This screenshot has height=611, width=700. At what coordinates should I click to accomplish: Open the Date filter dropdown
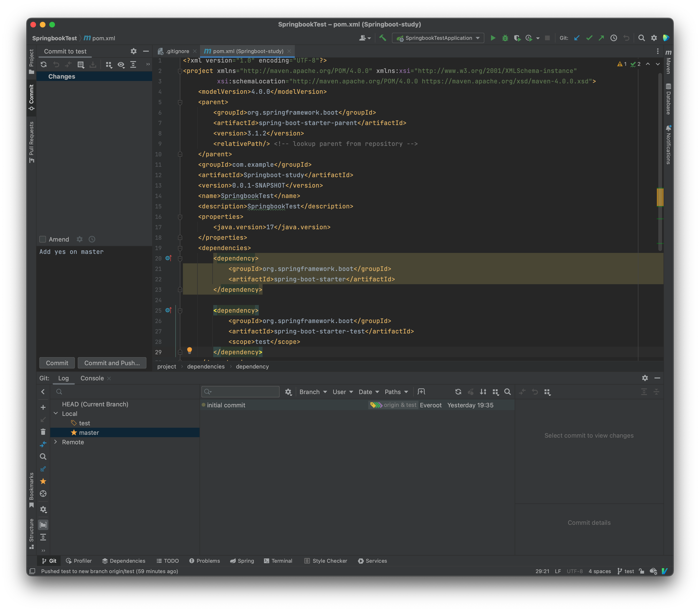coord(368,392)
